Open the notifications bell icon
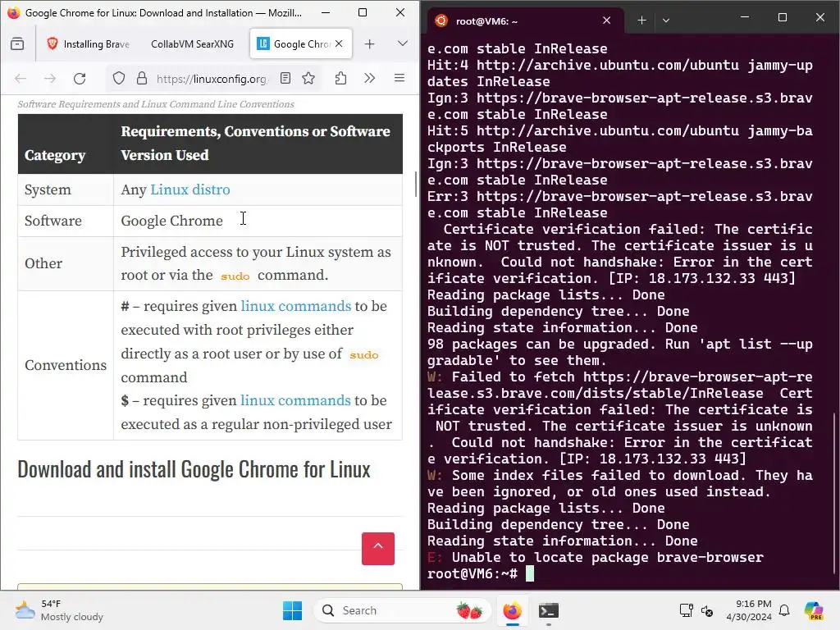Viewport: 840px width, 630px height. [x=784, y=610]
